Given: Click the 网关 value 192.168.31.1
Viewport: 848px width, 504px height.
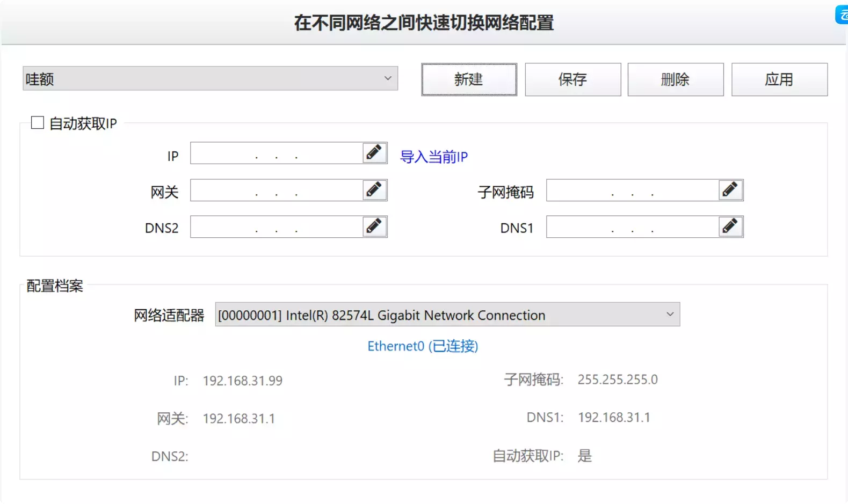Looking at the screenshot, I should 239,419.
